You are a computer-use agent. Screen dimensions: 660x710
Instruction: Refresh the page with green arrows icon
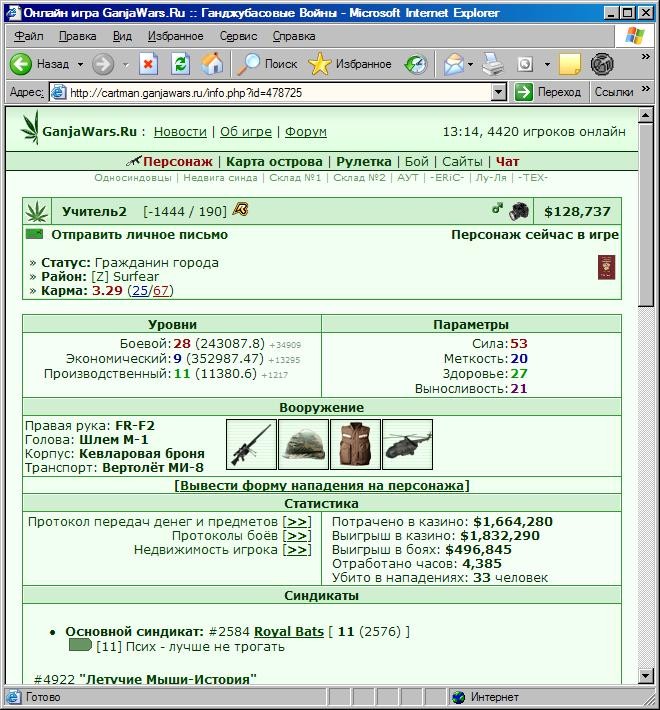(180, 64)
